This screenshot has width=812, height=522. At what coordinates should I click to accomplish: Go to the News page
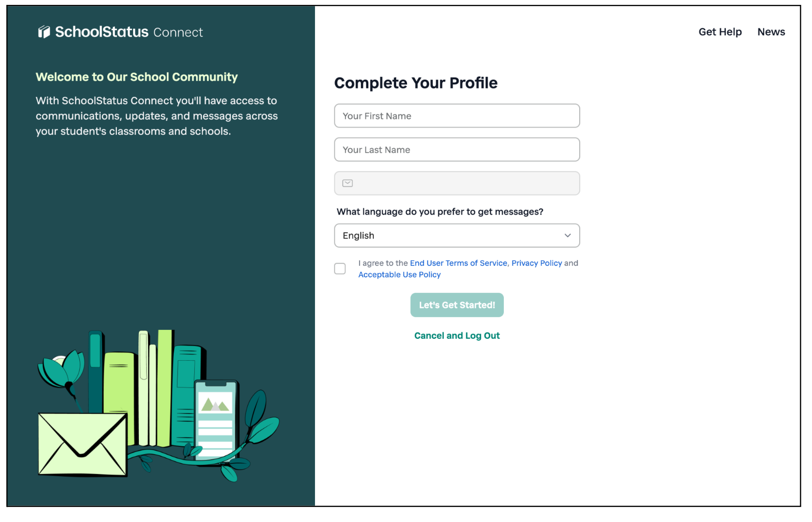coord(771,32)
